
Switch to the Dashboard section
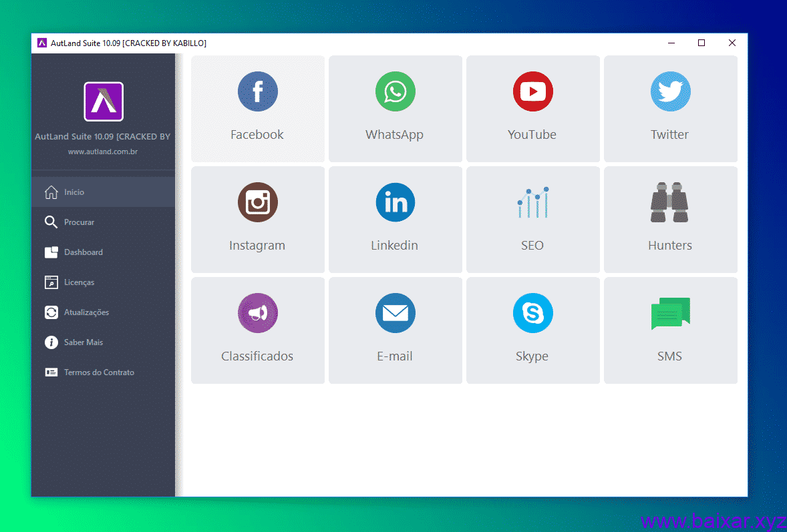83,252
